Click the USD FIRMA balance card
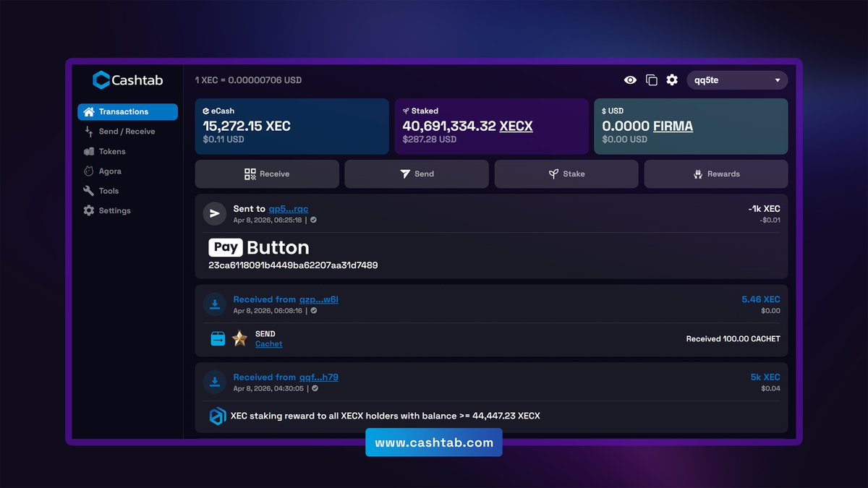 pyautogui.click(x=692, y=127)
